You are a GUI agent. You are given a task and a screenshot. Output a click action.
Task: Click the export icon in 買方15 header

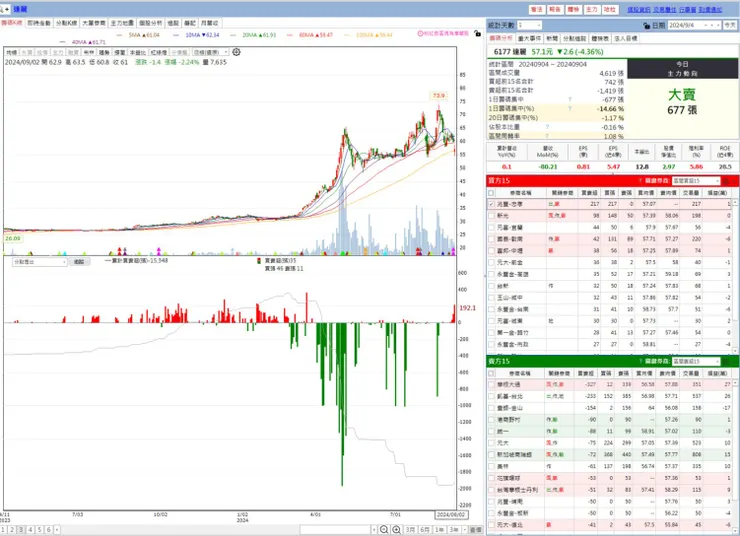tap(726, 181)
